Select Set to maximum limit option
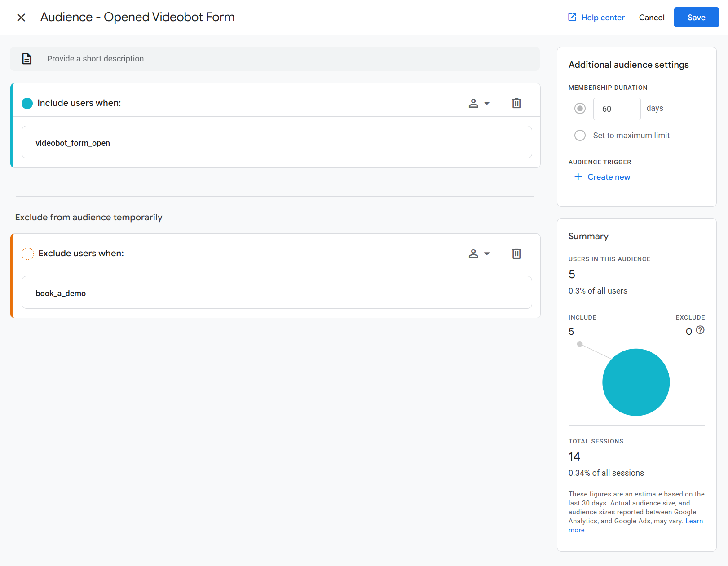Viewport: 728px width, 566px height. tap(580, 136)
